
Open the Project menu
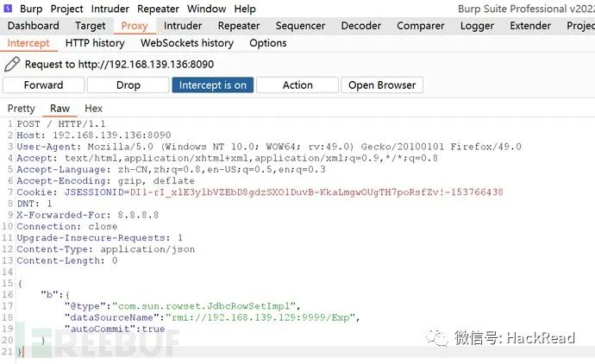pos(66,9)
